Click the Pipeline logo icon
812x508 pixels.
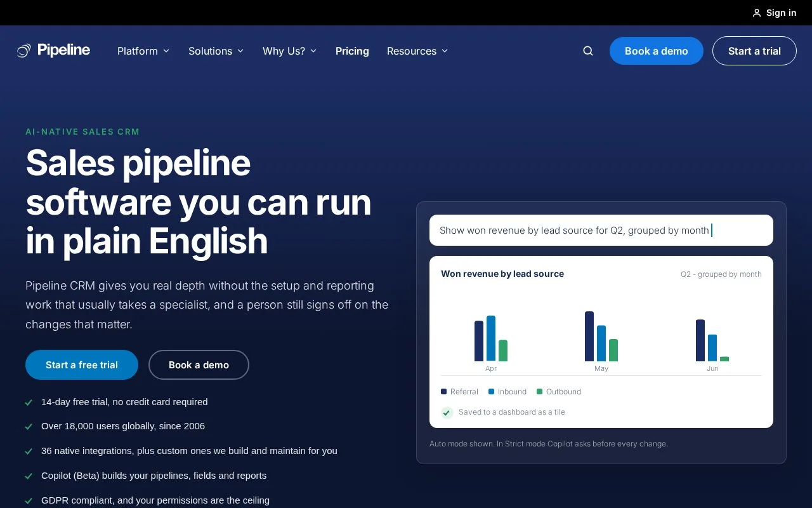point(23,51)
